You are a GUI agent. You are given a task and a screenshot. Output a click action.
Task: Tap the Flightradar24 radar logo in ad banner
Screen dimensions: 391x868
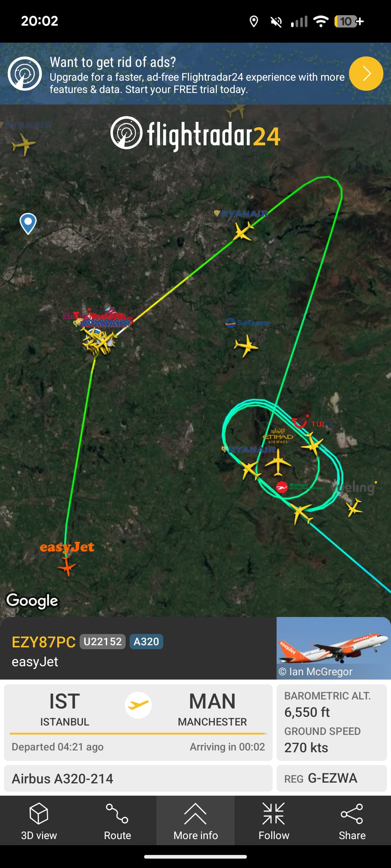point(25,74)
